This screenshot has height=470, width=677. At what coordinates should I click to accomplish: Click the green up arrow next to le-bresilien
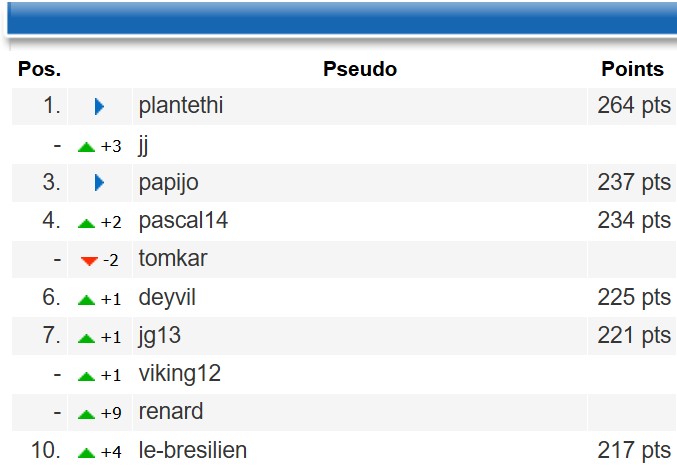86,453
